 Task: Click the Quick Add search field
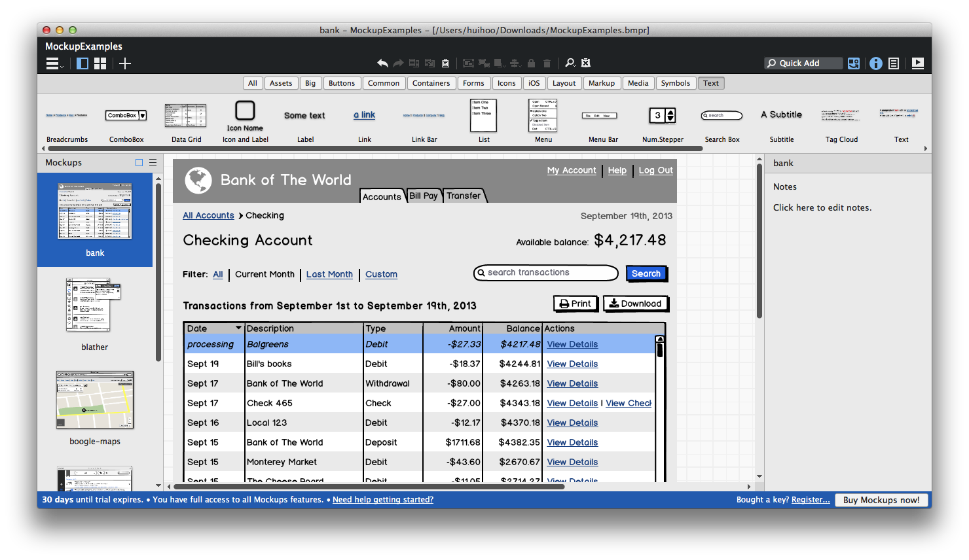[803, 63]
